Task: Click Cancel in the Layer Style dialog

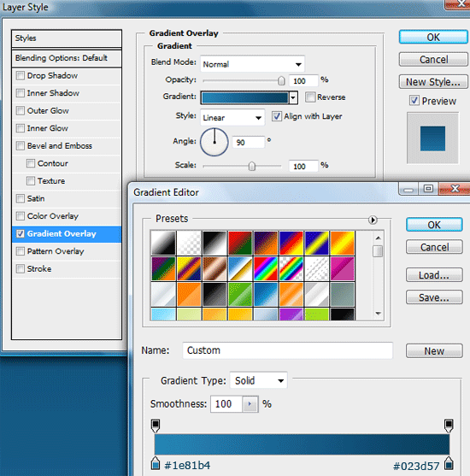Action: pyautogui.click(x=433, y=60)
